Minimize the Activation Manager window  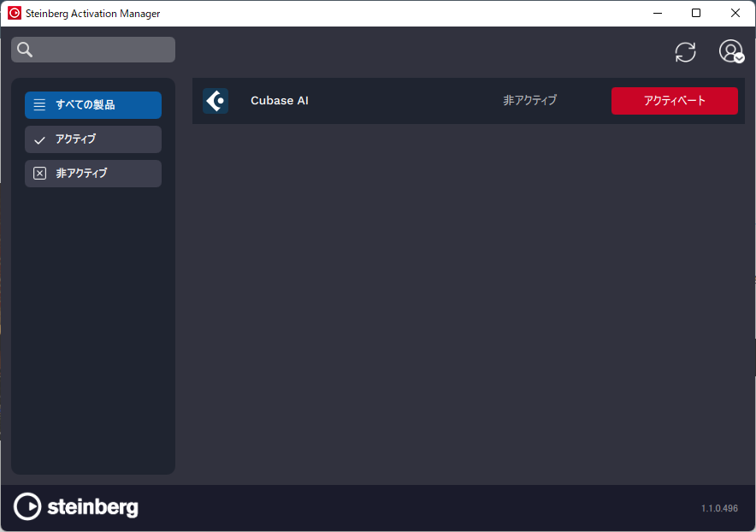[x=658, y=13]
